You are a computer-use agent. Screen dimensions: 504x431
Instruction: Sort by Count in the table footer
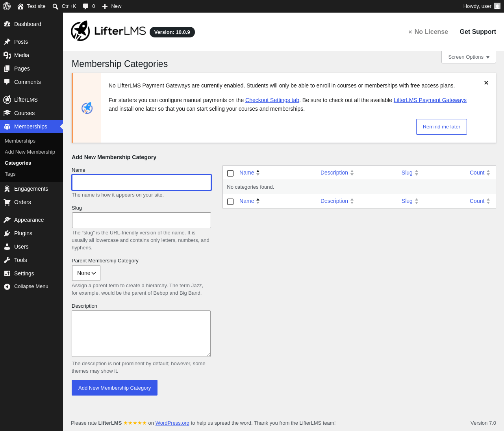coord(480,201)
